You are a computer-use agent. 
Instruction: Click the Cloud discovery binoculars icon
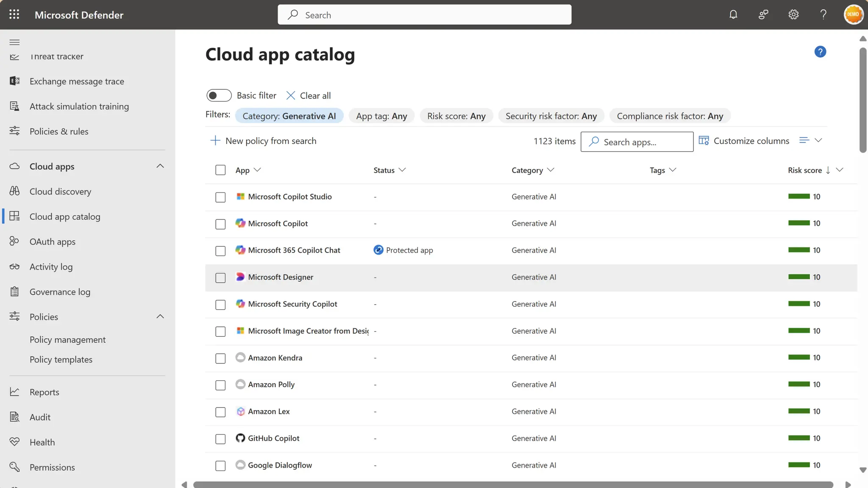(x=14, y=191)
